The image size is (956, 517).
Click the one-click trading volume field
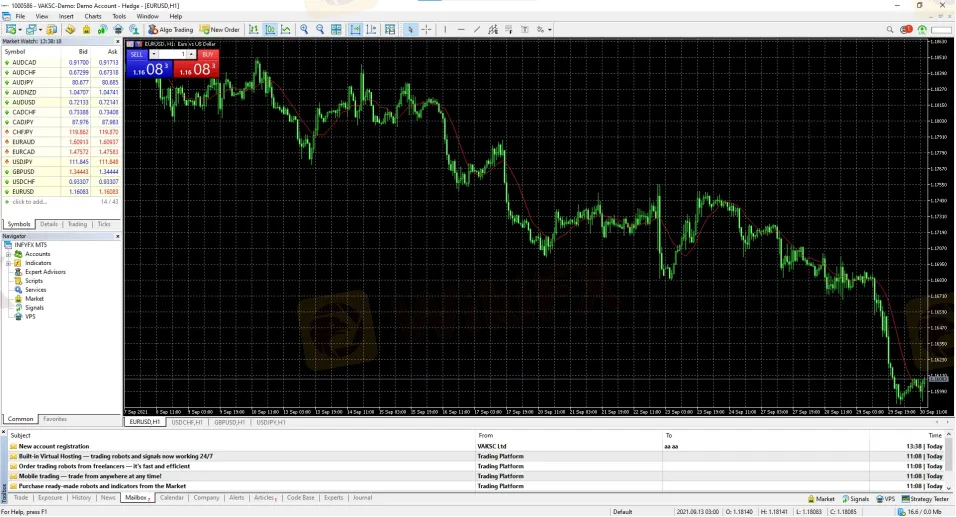[x=172, y=54]
